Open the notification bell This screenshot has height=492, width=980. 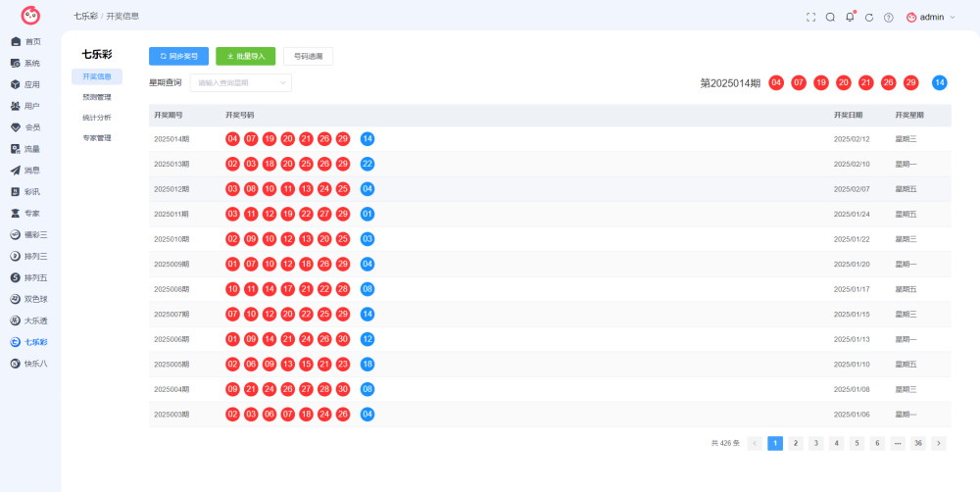(850, 17)
